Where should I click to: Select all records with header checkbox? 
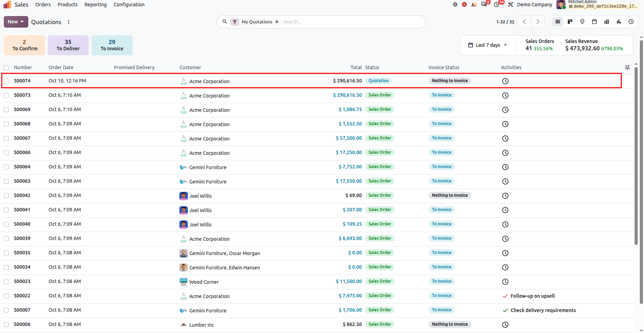point(6,68)
